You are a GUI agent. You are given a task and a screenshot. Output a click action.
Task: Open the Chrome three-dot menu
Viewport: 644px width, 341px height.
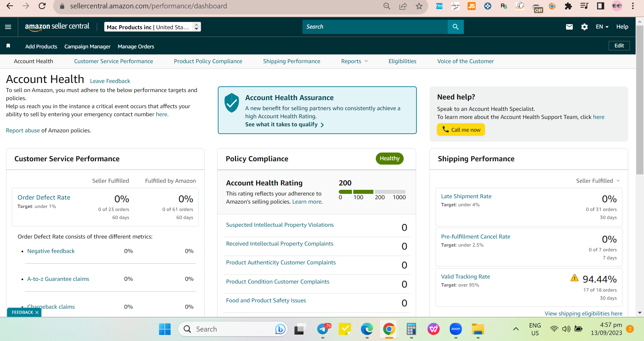pyautogui.click(x=633, y=6)
